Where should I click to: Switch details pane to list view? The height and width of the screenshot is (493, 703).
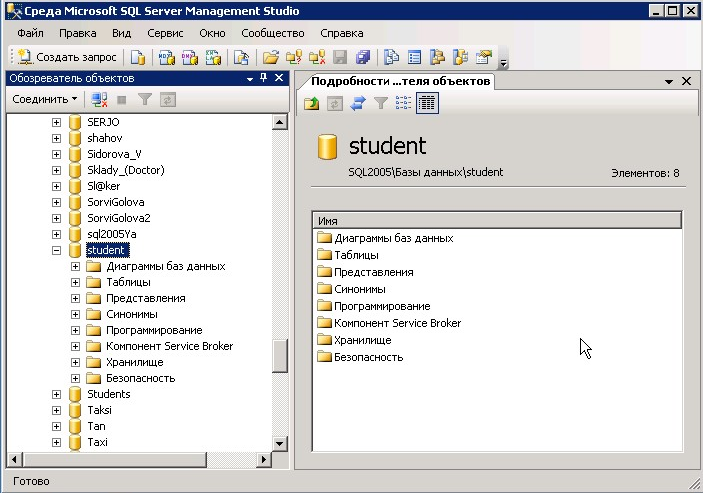click(x=404, y=103)
